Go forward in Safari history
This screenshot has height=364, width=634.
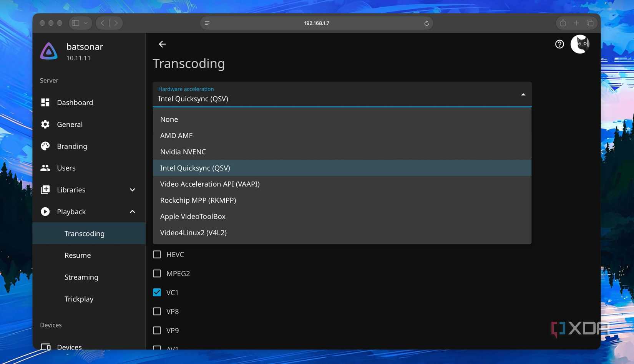pyautogui.click(x=116, y=23)
